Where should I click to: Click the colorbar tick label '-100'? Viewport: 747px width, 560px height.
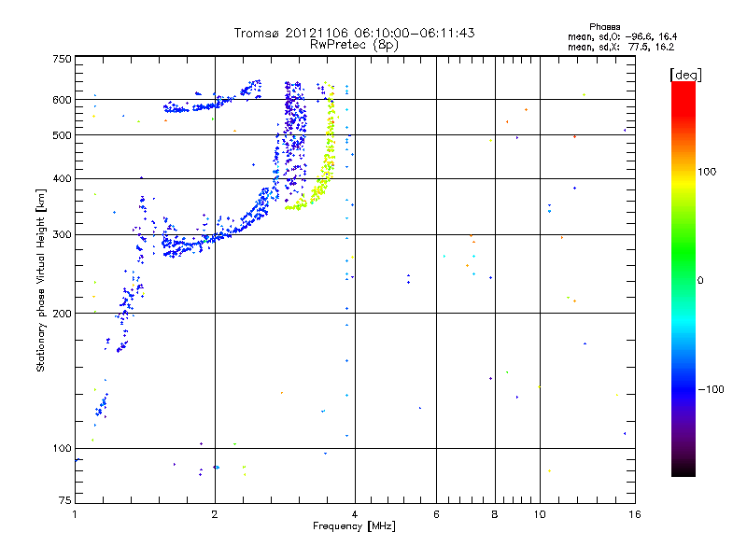(x=711, y=389)
